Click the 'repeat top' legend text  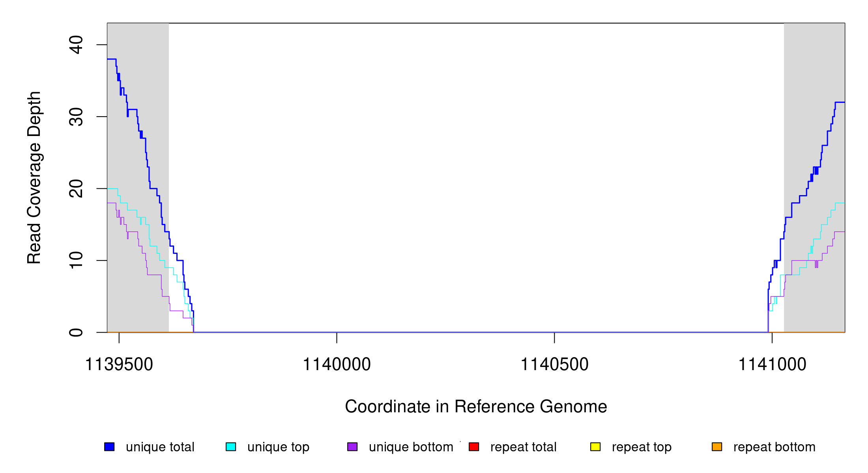pyautogui.click(x=642, y=447)
